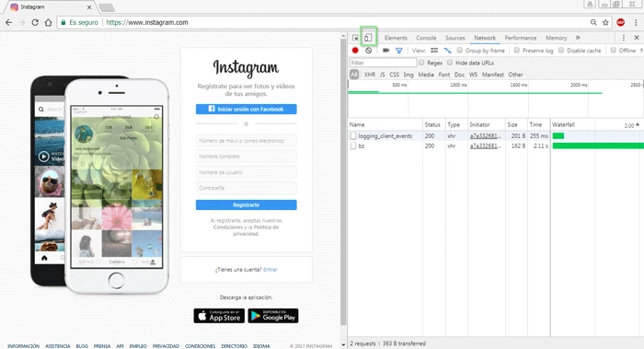Image resolution: width=644 pixels, height=349 pixels.
Task: Filter requests by Img type
Action: tap(408, 75)
